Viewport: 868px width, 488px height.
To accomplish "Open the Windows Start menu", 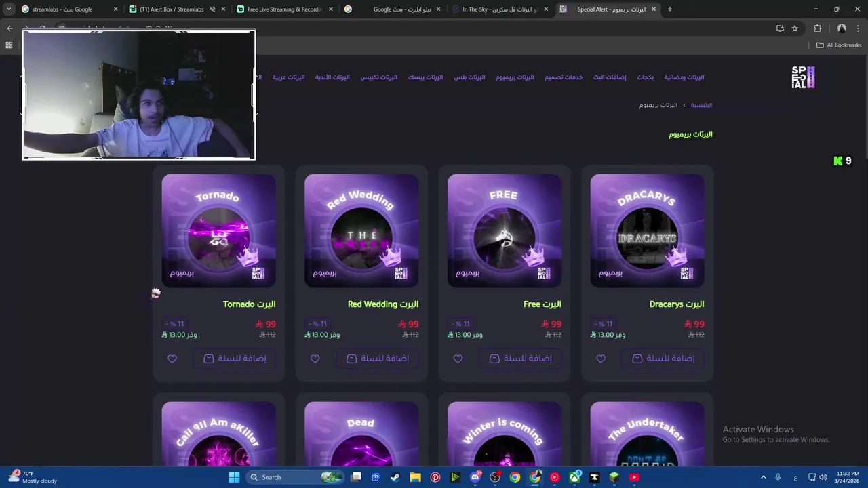I will 234,477.
